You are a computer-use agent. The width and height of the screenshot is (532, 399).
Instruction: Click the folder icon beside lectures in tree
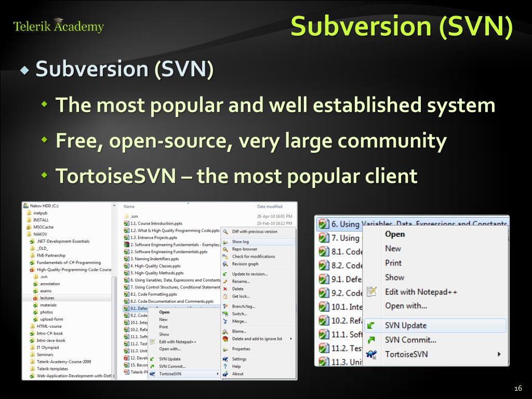pos(35,298)
